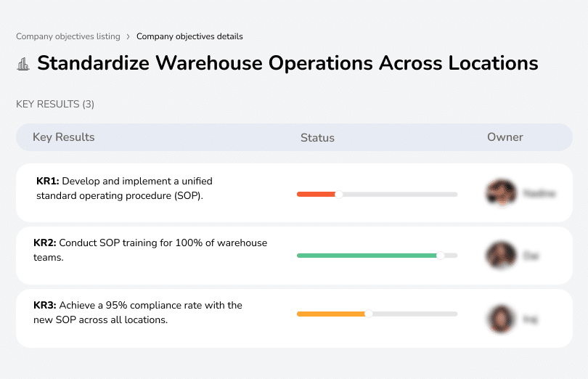Viewport: 588px width, 379px height.
Task: Click the Owner column header
Action: [x=505, y=137]
